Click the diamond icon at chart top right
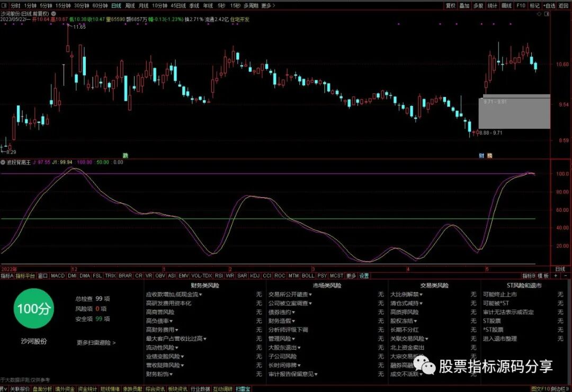 (x=540, y=14)
